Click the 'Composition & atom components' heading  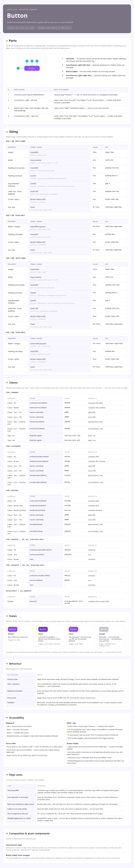point(29,833)
